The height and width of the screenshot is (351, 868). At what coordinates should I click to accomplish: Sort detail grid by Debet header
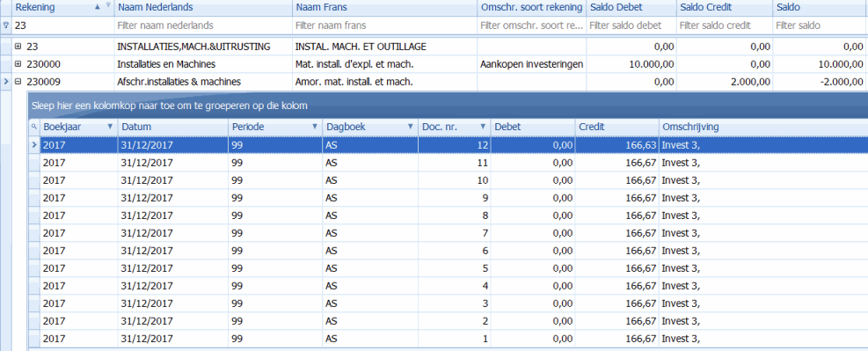(x=533, y=127)
